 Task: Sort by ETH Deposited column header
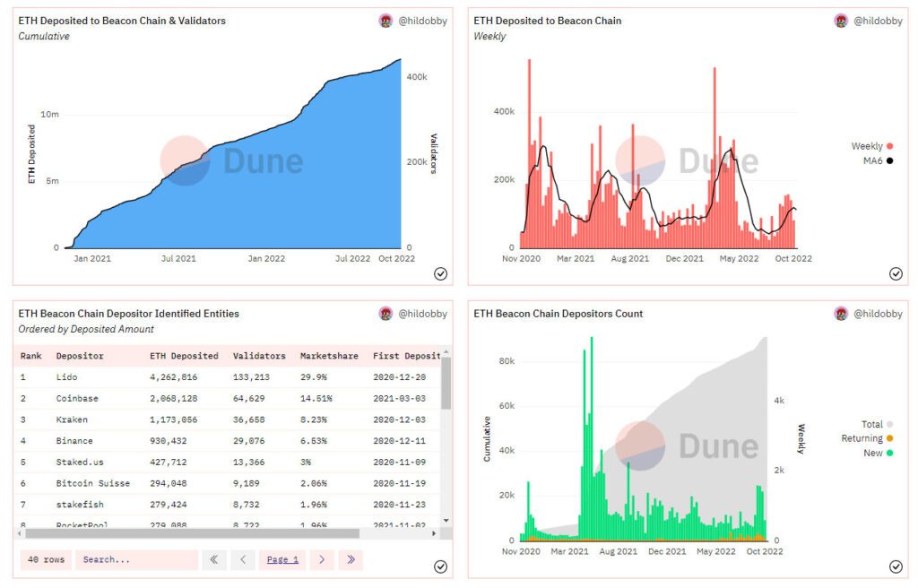point(184,356)
